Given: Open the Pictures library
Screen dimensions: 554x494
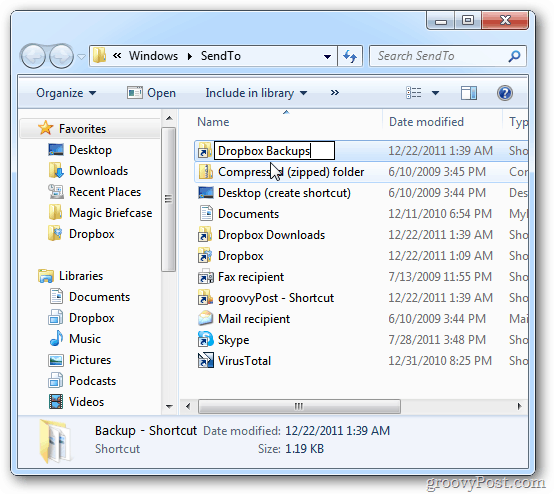Looking at the screenshot, I should 90,360.
